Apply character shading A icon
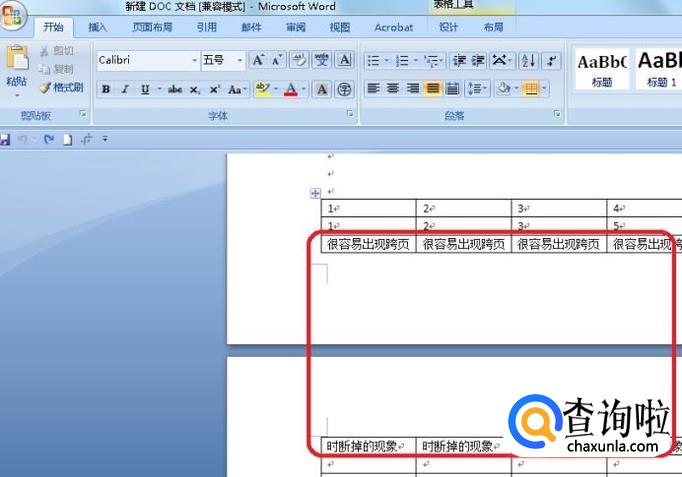Screen dimensions: 682x477 322,90
